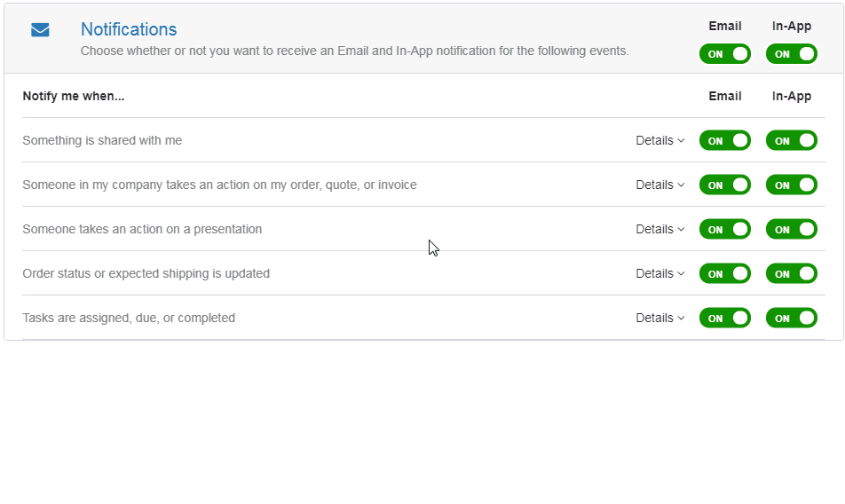This screenshot has height=504, width=845.
Task: Disable In-App toggle for order, quote, invoice action
Action: point(792,185)
